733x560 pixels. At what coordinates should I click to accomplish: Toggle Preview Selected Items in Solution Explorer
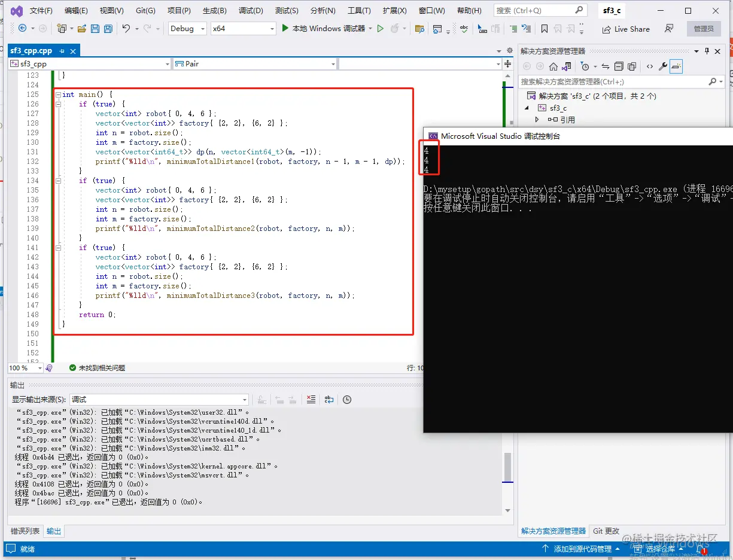(676, 66)
